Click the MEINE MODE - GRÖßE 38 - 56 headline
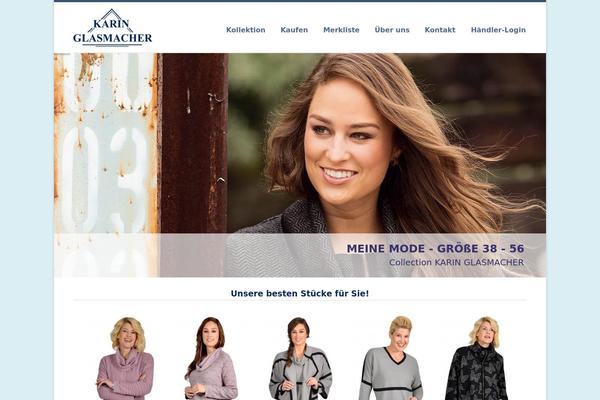 435,248
